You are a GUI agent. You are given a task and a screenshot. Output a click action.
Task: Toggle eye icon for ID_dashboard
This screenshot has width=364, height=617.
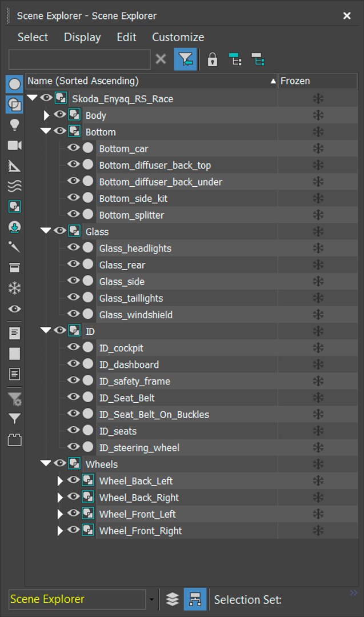[x=73, y=363]
